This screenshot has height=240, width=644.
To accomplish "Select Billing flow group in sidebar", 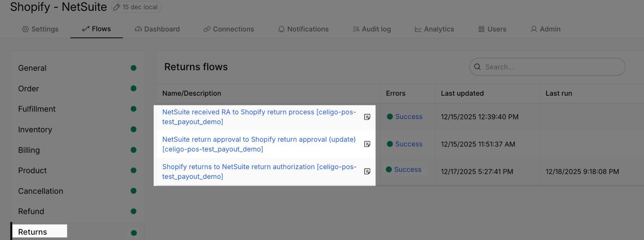I will (x=77, y=150).
